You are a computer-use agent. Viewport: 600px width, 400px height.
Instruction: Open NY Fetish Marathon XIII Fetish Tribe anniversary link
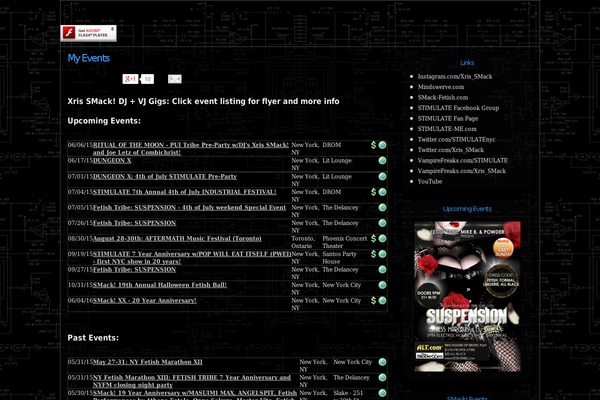[x=192, y=381]
